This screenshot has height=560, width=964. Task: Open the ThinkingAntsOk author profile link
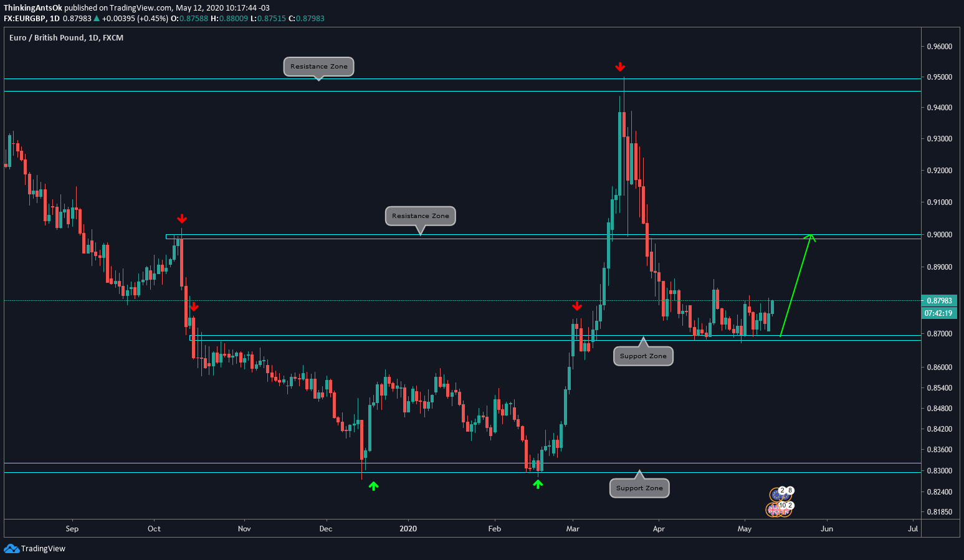(x=33, y=8)
